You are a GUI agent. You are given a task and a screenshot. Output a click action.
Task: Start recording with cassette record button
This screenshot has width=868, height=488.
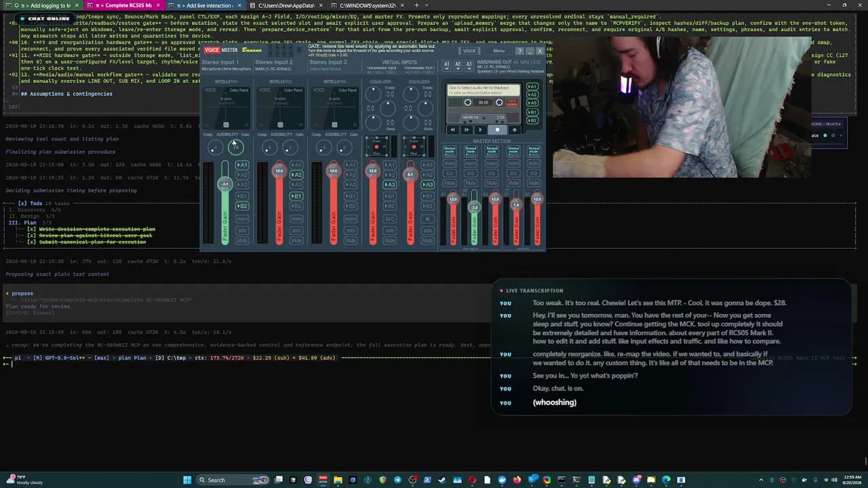tap(514, 129)
